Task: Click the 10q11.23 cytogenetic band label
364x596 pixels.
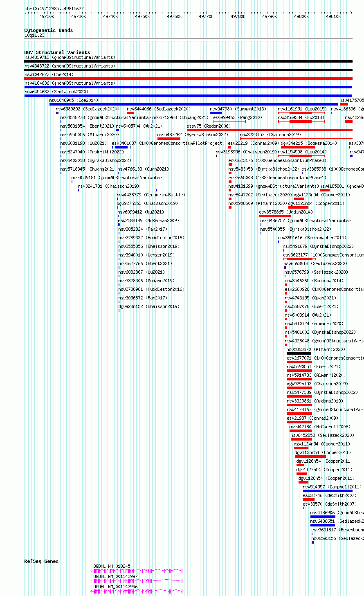Action: click(35, 36)
